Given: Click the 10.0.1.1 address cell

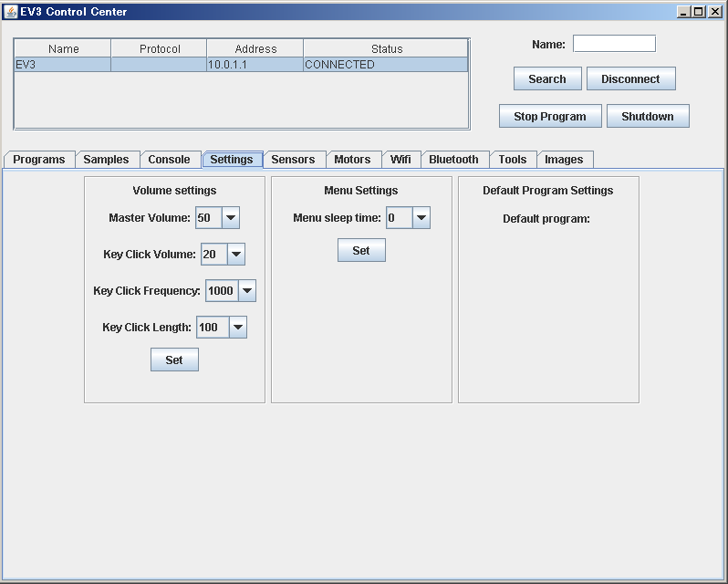Looking at the screenshot, I should pyautogui.click(x=255, y=65).
